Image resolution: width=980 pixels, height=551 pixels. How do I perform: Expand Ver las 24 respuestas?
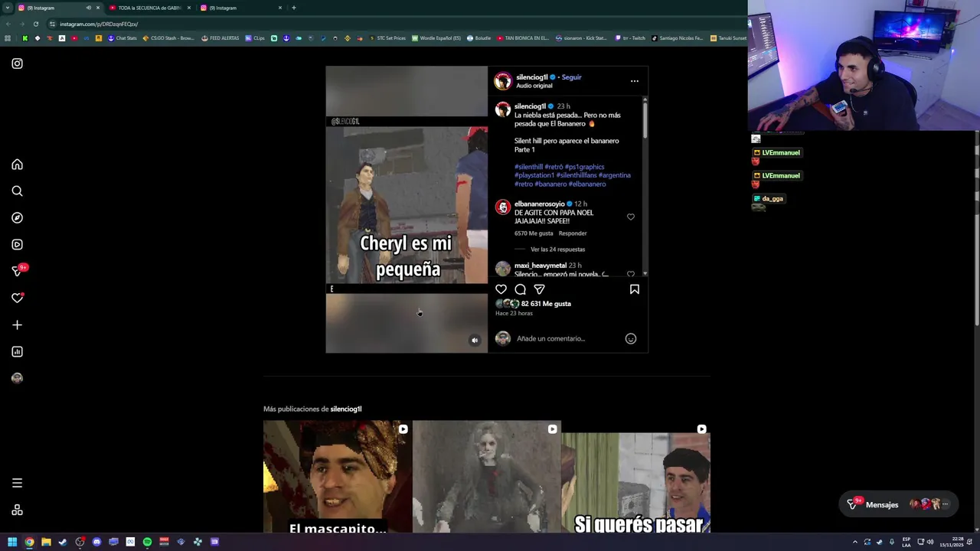coord(557,249)
